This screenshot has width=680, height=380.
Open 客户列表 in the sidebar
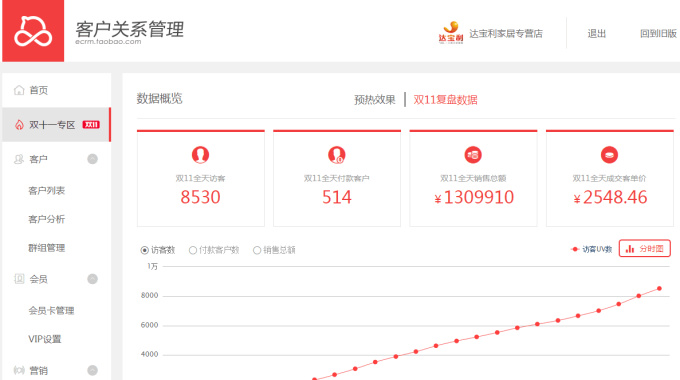tap(46, 191)
